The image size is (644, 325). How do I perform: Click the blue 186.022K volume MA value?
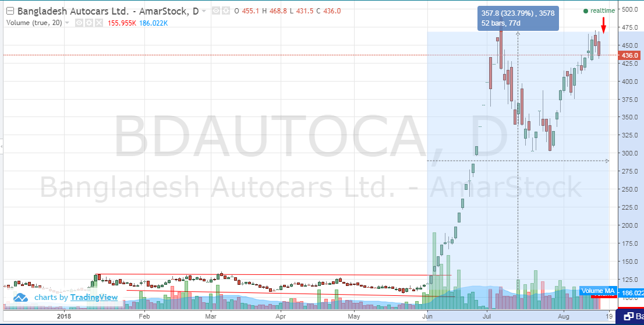(x=153, y=23)
